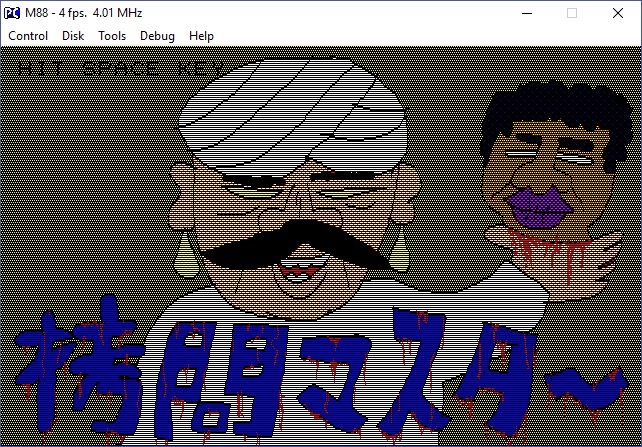Click the 'HIT SPACE KEY' text
Screen dimensions: 642x447
click(121, 69)
